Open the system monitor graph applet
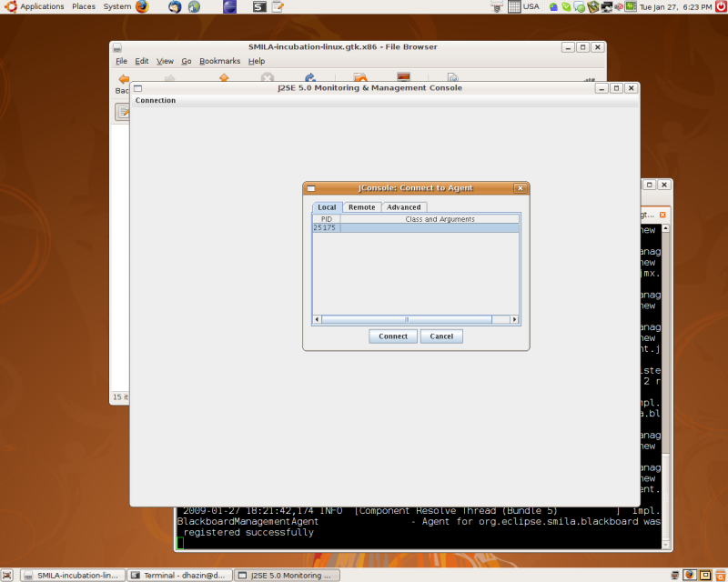 [x=631, y=6]
